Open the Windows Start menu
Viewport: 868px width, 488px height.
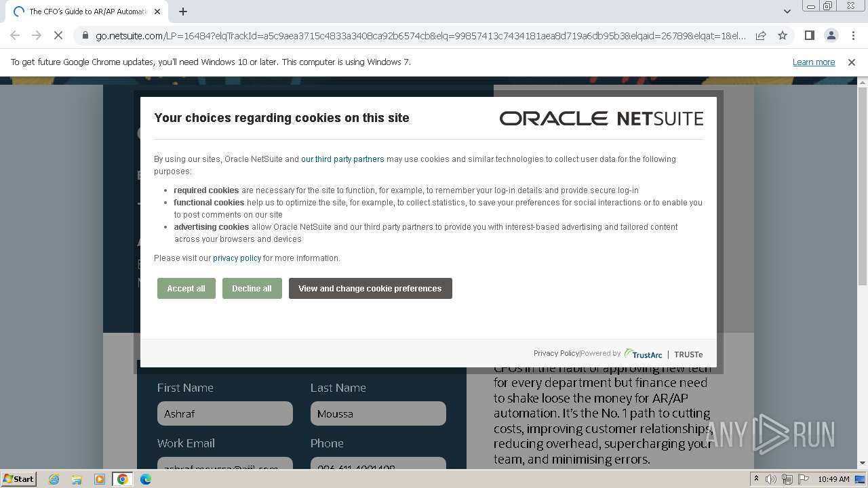[x=18, y=479]
